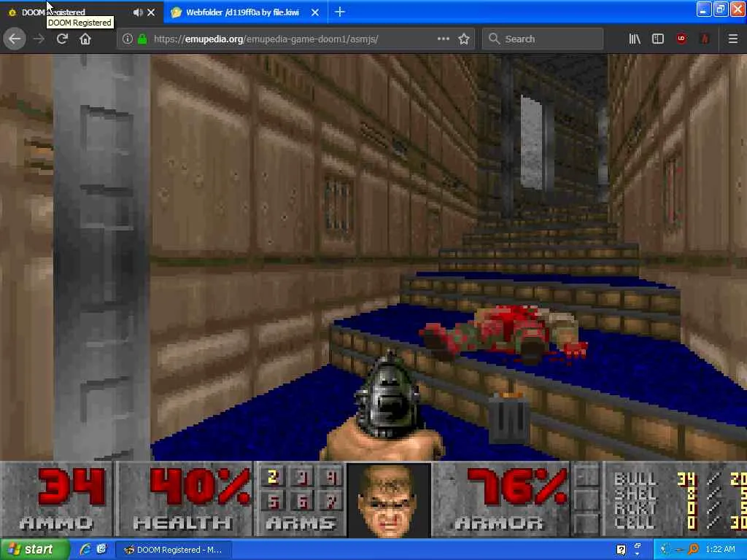Viewport: 747px width, 560px height.
Task: Bookmark this page with the star icon
Action: click(x=464, y=39)
